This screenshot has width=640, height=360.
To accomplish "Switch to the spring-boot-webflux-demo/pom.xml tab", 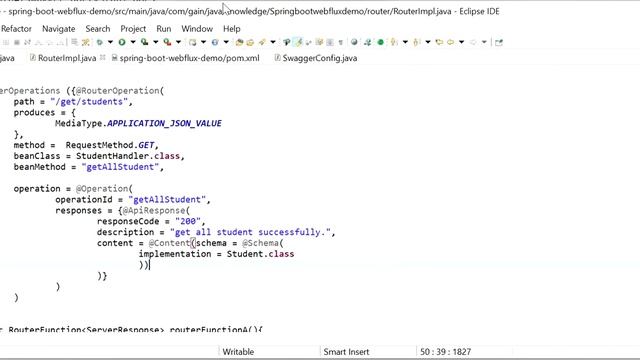I will click(x=189, y=58).
